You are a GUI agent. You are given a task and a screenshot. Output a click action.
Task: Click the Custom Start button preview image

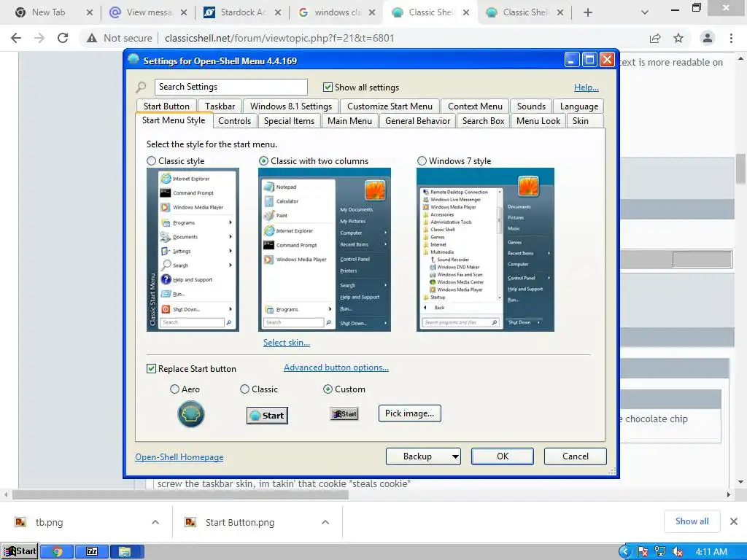tap(344, 414)
